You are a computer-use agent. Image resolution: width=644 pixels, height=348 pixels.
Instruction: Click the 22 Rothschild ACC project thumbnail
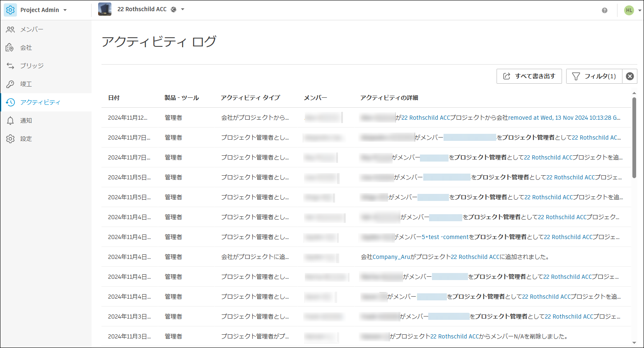pyautogui.click(x=105, y=10)
